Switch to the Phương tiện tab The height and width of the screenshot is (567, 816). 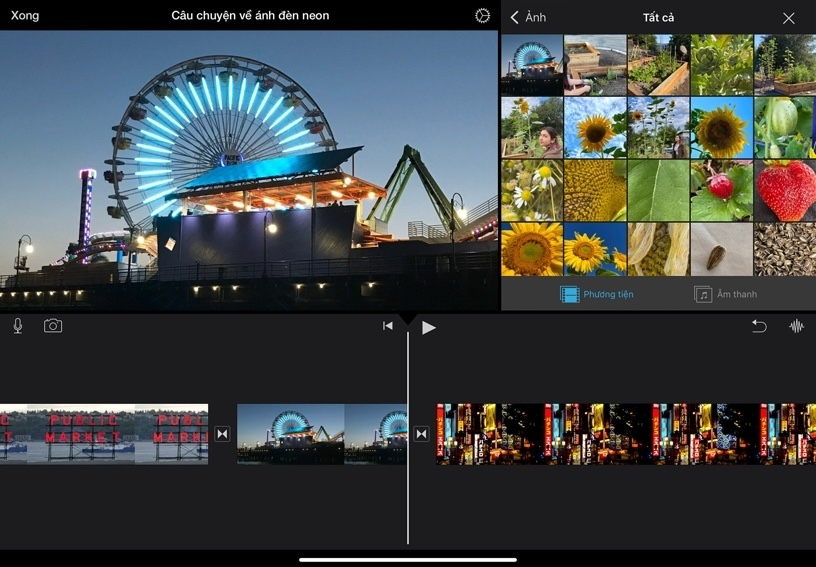597,294
